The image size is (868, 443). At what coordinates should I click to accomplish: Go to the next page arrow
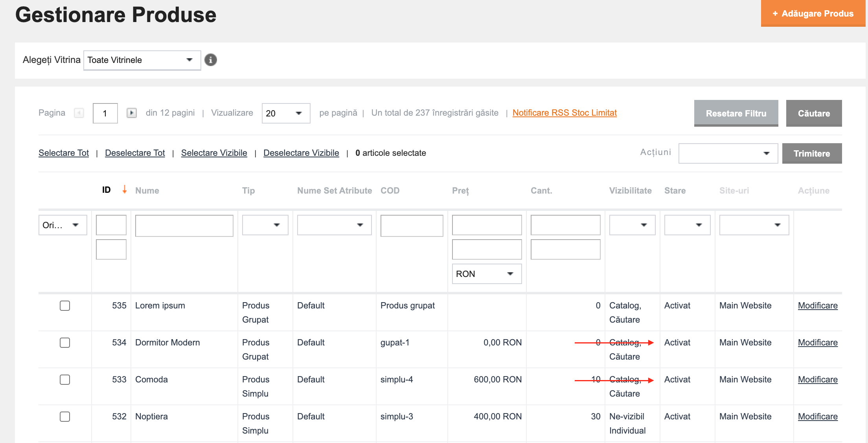(132, 113)
